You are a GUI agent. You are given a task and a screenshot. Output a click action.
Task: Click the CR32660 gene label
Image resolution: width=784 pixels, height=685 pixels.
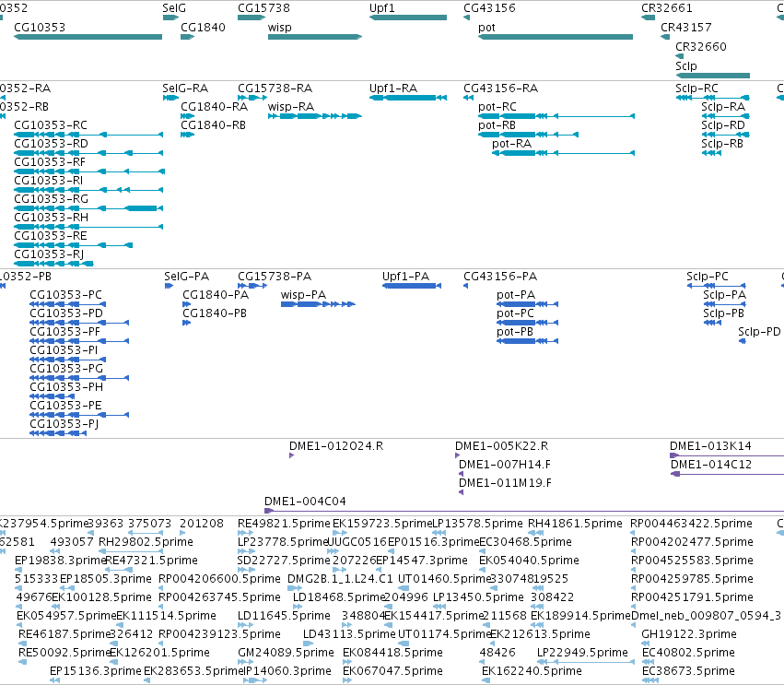[x=701, y=46]
